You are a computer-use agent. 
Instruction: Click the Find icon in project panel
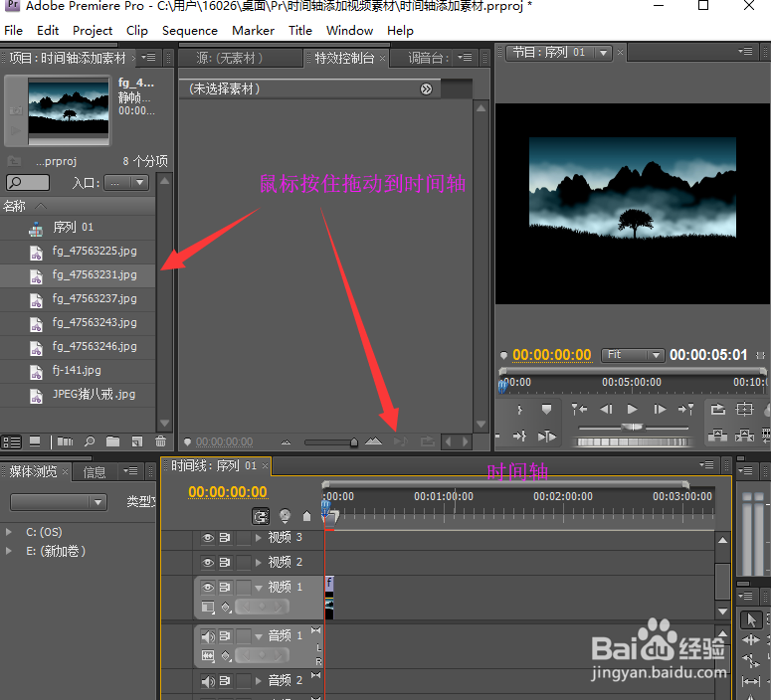tap(89, 441)
